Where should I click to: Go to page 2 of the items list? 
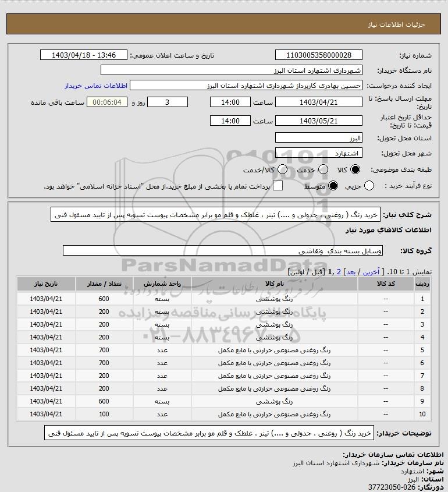(339, 272)
